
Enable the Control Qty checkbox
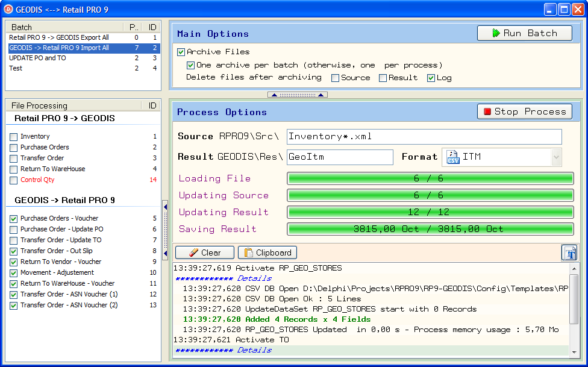point(13,180)
